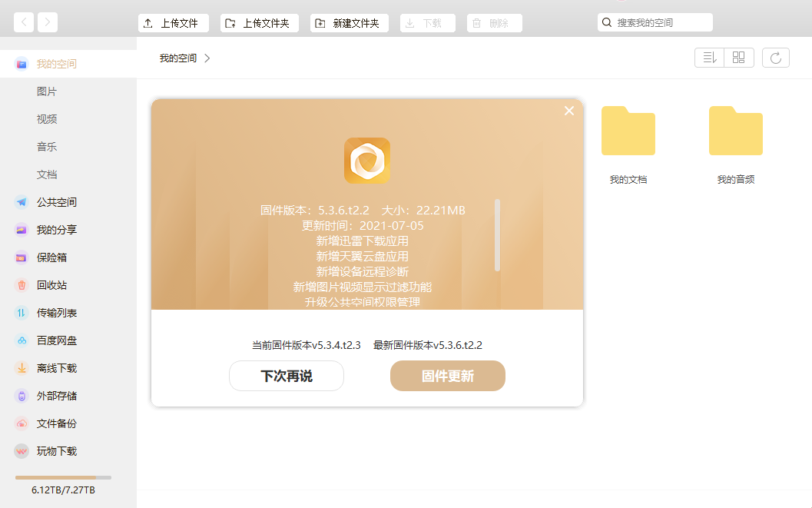Click the 玩物下载 logo icon
Image resolution: width=812 pixels, height=508 pixels.
tap(22, 452)
